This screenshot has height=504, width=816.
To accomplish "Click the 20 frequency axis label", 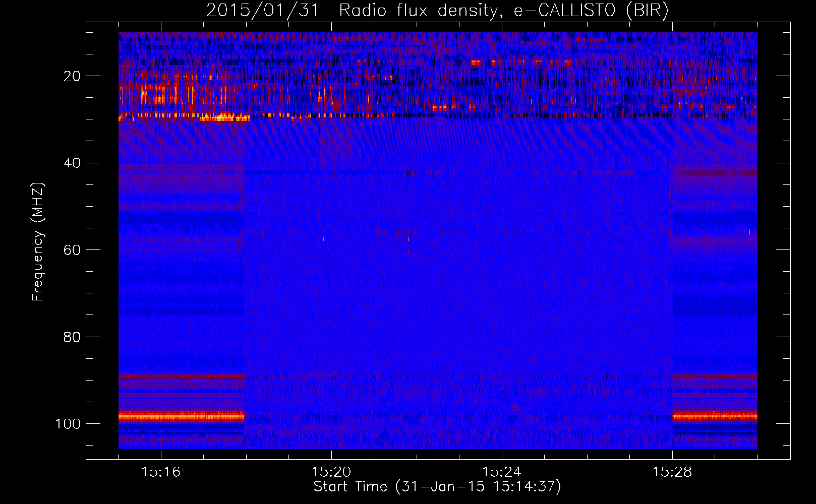I will [x=72, y=76].
